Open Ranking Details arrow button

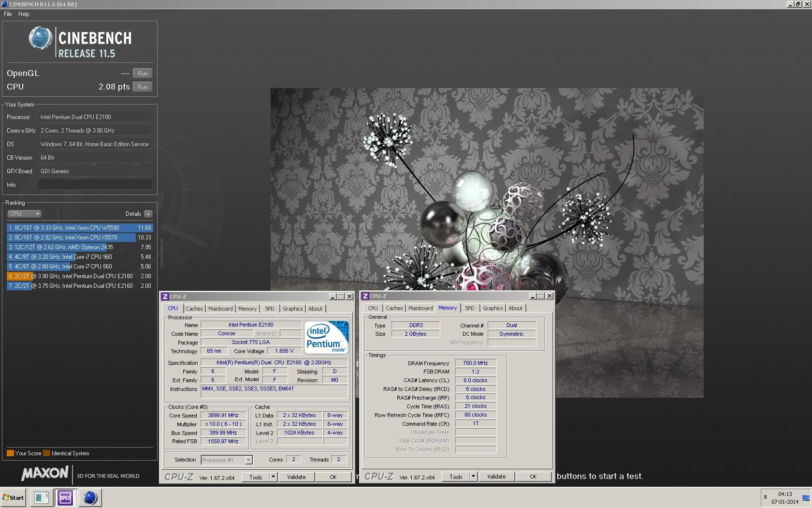point(148,214)
